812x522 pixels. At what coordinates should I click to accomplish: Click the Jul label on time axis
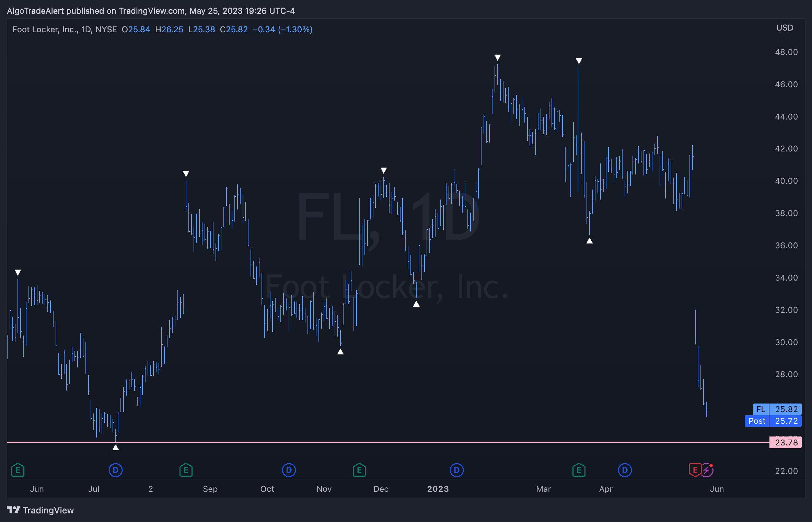[94, 489]
